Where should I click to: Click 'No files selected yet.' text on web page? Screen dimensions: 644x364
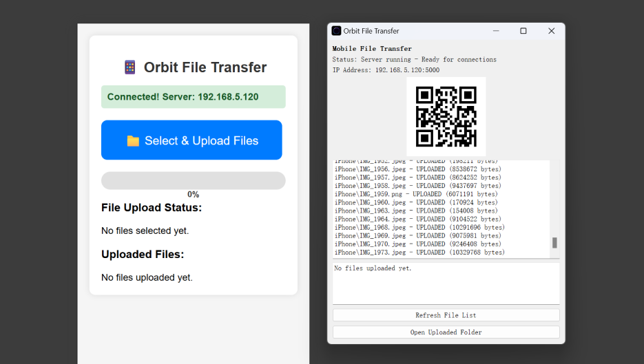[x=145, y=231]
